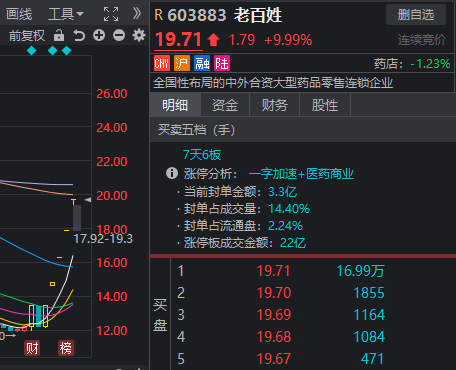The height and width of the screenshot is (370, 456).
Task: Click the info icon beside 涨停分析
Action: [x=172, y=173]
